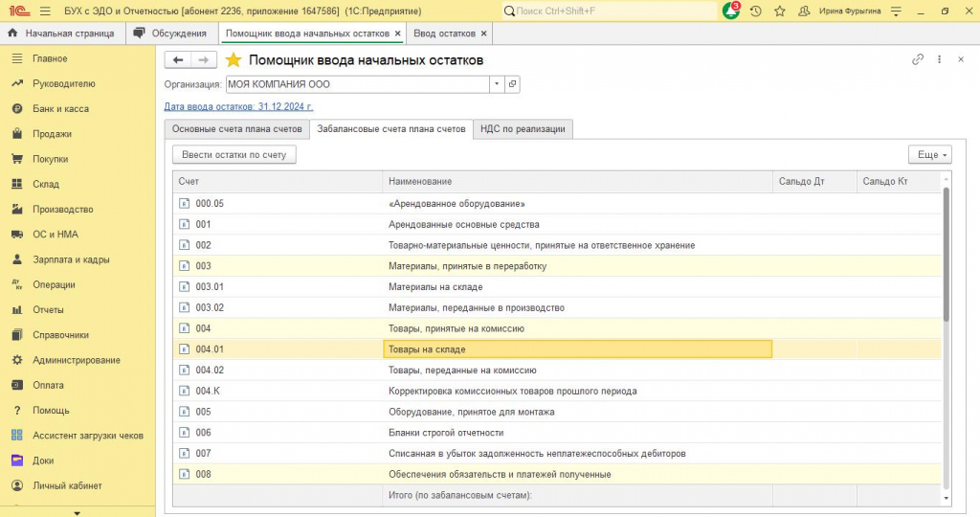Image resolution: width=980 pixels, height=517 pixels.
Task: Switch to НДС по реализации tab
Action: pyautogui.click(x=523, y=129)
